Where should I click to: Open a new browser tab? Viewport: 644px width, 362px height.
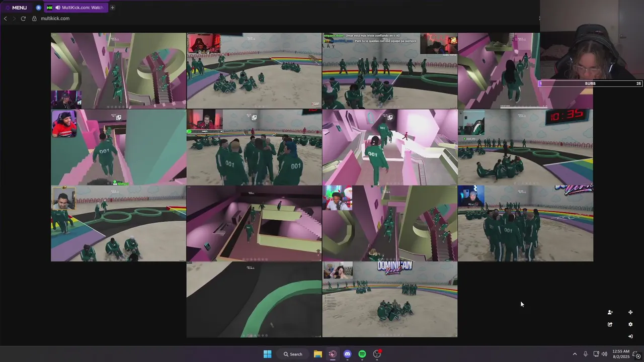(x=112, y=8)
